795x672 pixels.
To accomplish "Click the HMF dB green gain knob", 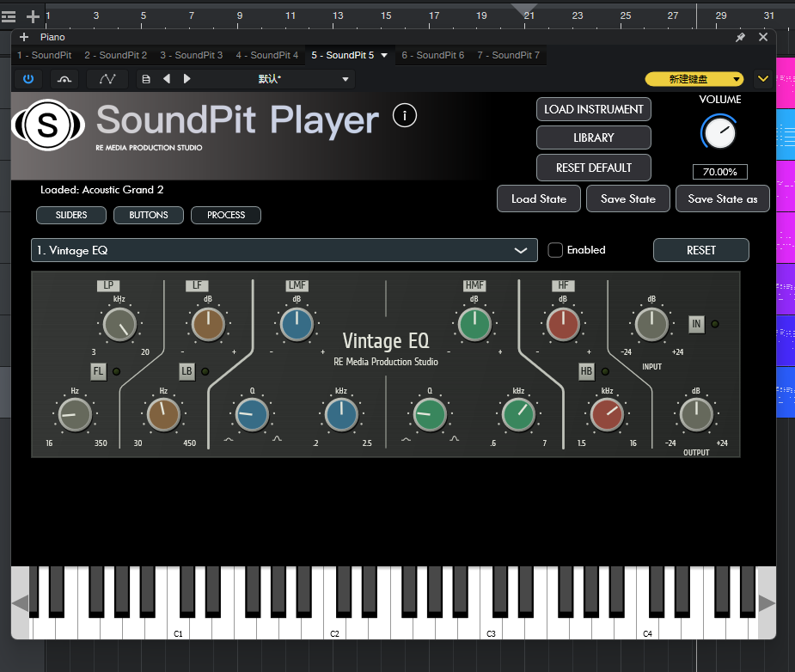I will click(x=474, y=325).
